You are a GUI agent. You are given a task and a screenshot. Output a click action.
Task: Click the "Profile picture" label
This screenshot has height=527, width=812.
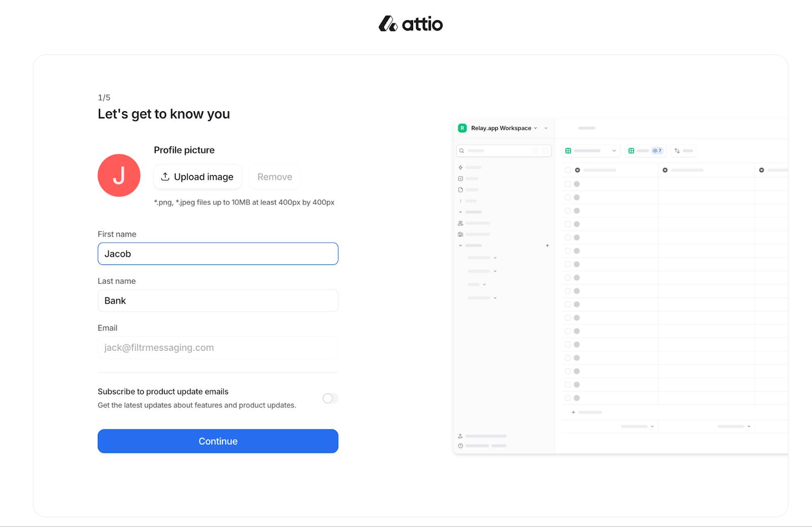pos(184,150)
